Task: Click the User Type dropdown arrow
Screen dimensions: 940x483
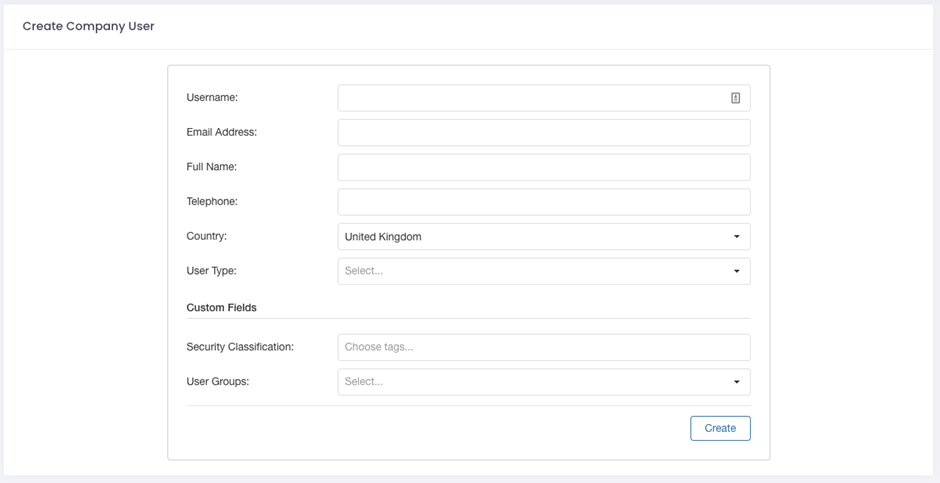Action: (737, 271)
